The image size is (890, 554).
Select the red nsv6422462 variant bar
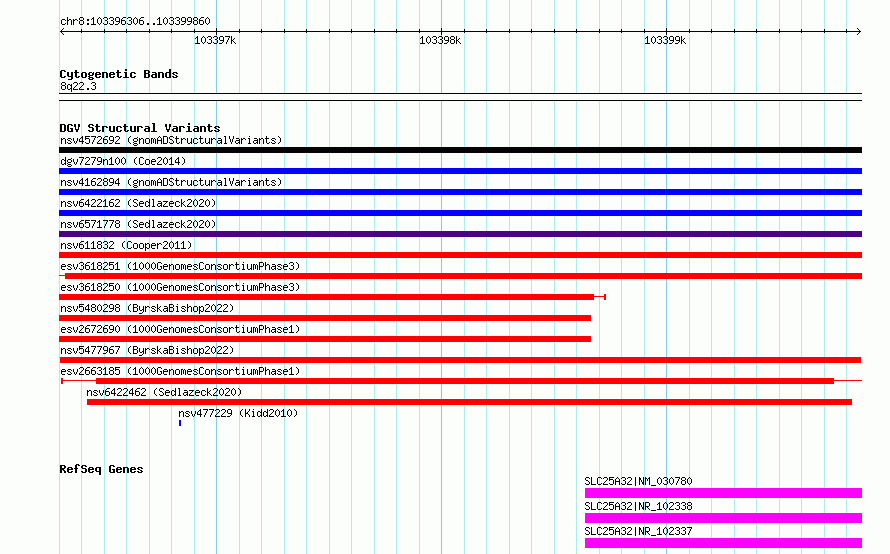click(x=469, y=402)
